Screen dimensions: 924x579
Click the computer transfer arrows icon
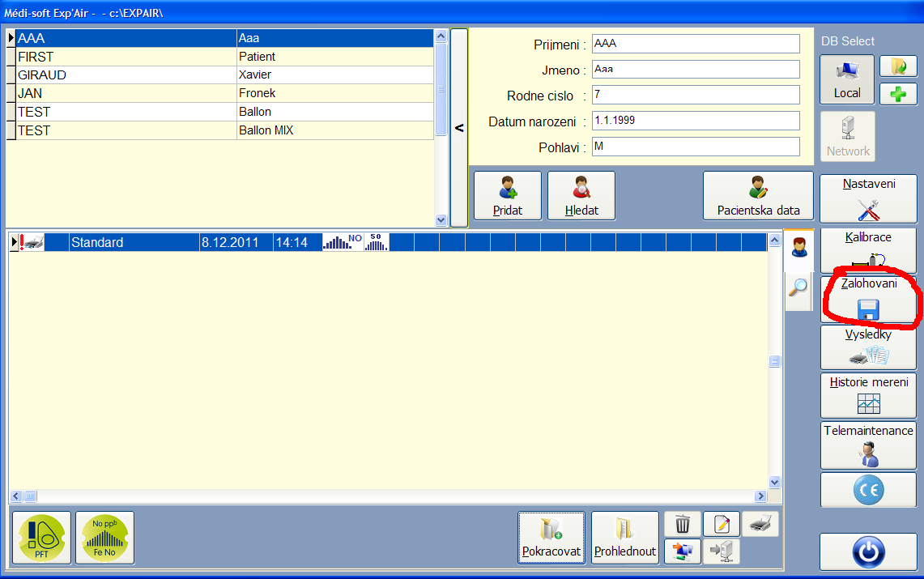coord(683,551)
